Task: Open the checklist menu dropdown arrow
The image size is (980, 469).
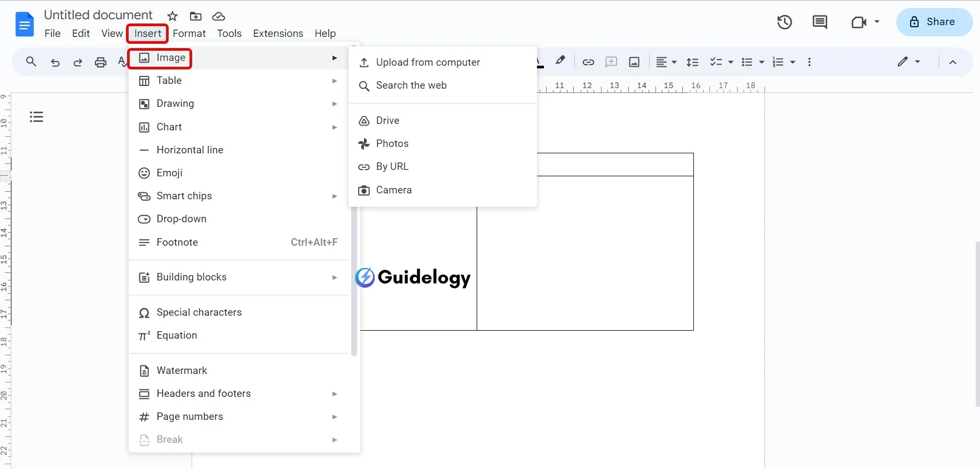Action: point(731,62)
